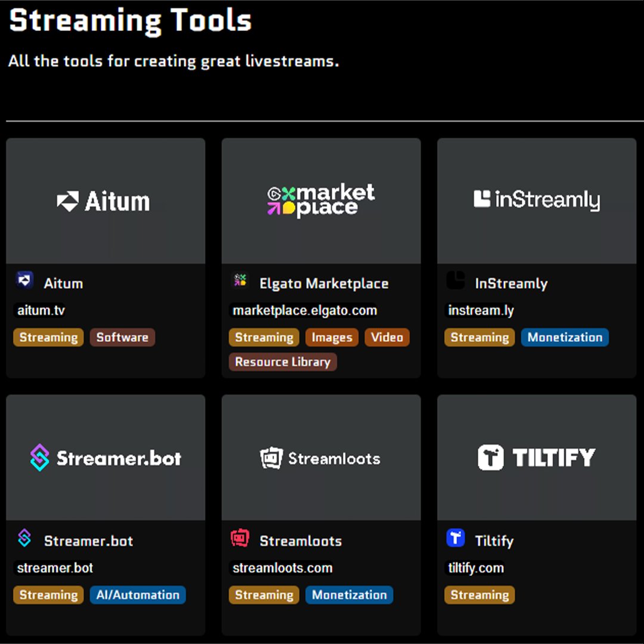Image resolution: width=644 pixels, height=644 pixels.
Task: Open the Aitum logo thumbnail
Action: coord(106,201)
